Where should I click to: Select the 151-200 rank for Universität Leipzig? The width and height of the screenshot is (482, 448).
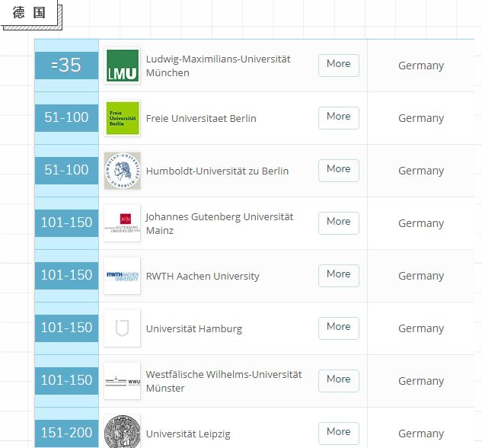66,434
